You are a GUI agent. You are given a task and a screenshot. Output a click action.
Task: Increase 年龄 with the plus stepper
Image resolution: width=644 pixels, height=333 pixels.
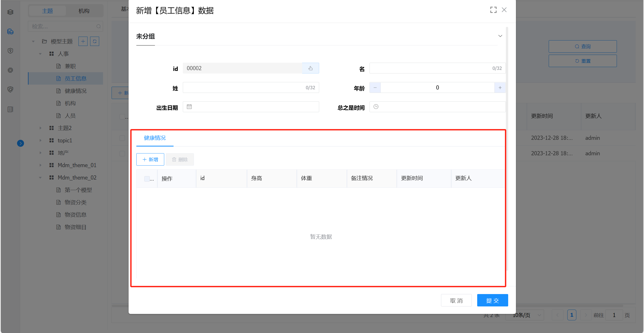click(500, 88)
